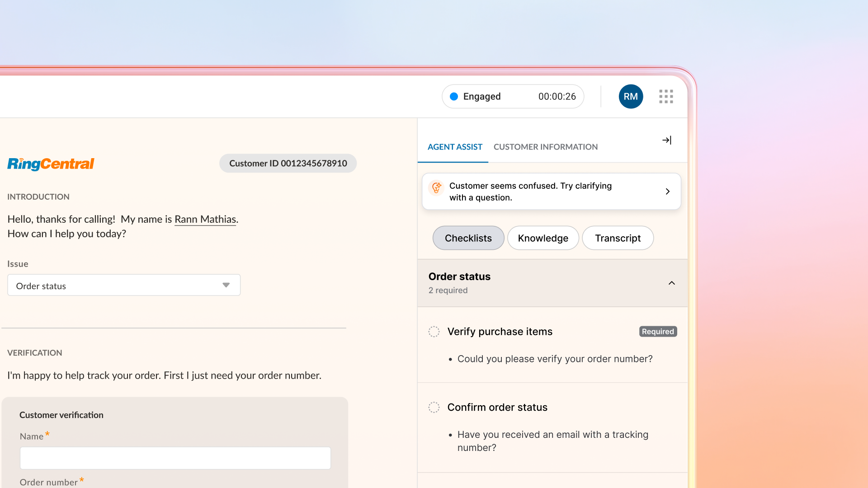This screenshot has width=868, height=488.
Task: Click the 00:00:26 call timer
Action: coord(557,96)
